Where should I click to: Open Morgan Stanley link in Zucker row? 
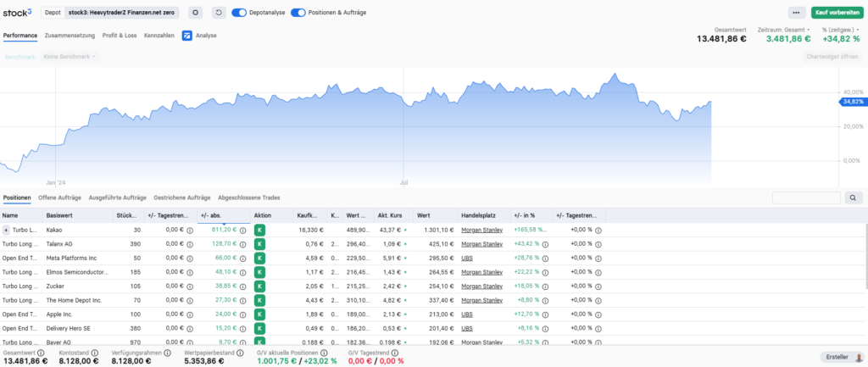point(482,286)
